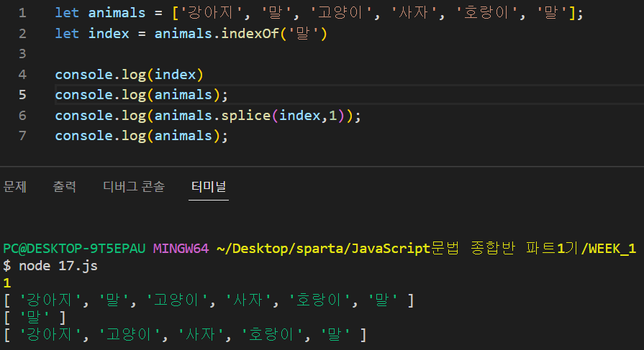Click line number 4 in the gutter

22,74
